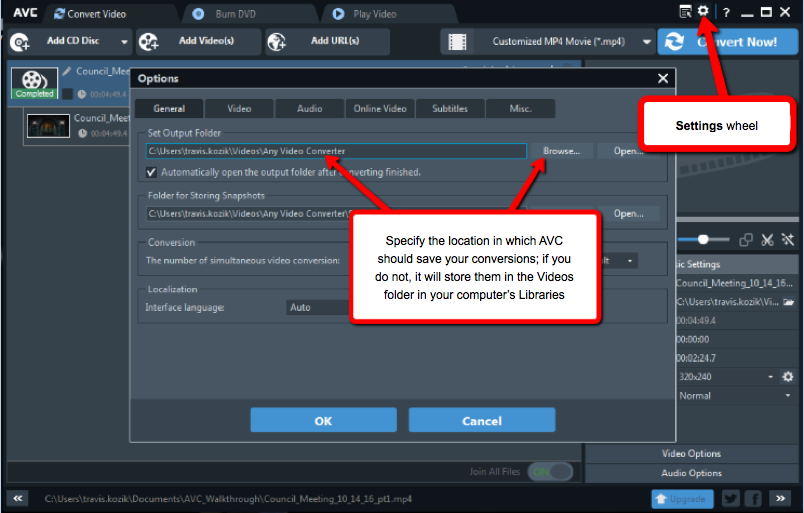Click the Completed film reel thumbnail
This screenshot has width=804, height=513.
pyautogui.click(x=34, y=83)
